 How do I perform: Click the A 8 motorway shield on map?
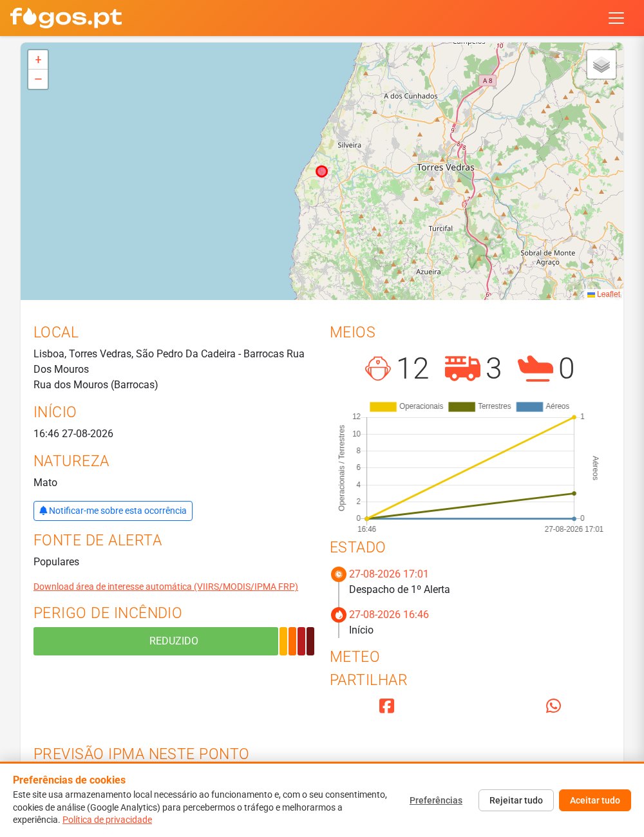pos(488,80)
